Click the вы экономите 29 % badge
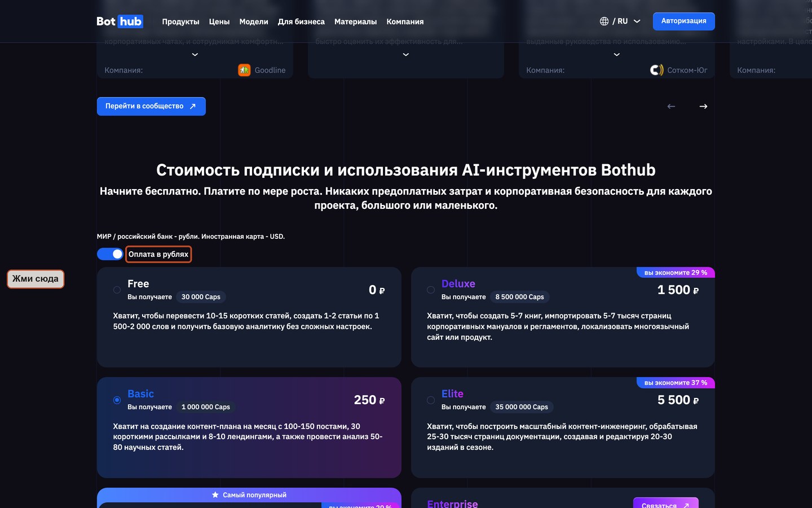Viewport: 812px width, 508px height. point(676,273)
